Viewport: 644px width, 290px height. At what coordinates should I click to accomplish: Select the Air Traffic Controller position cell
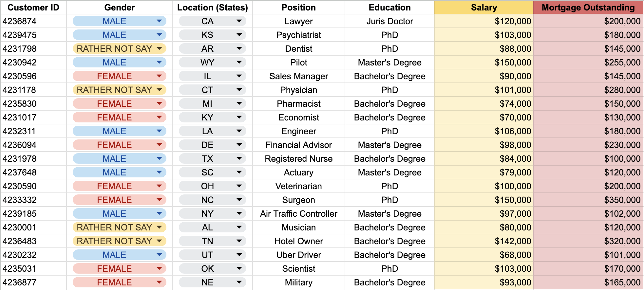point(299,213)
